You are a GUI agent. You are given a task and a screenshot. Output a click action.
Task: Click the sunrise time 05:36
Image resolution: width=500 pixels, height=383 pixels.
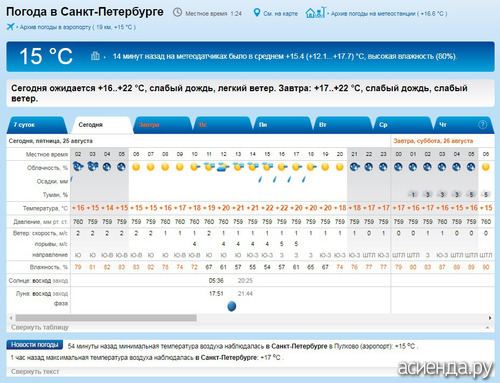pyautogui.click(x=216, y=281)
